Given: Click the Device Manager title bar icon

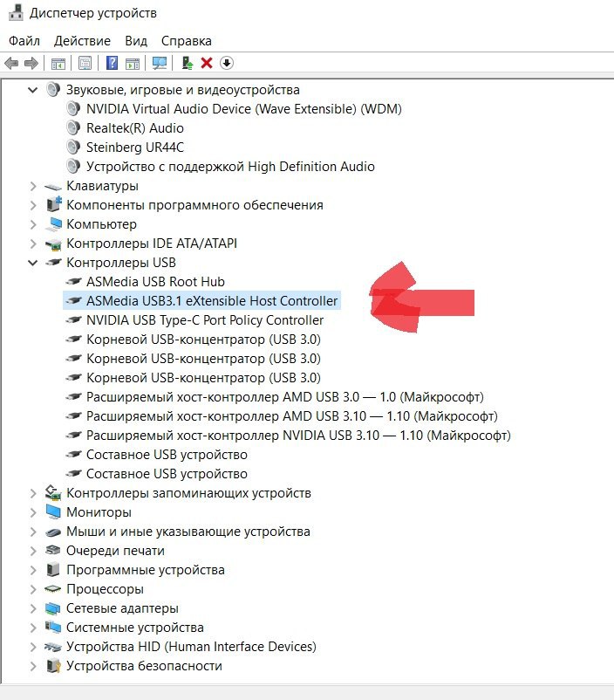Looking at the screenshot, I should 16,12.
